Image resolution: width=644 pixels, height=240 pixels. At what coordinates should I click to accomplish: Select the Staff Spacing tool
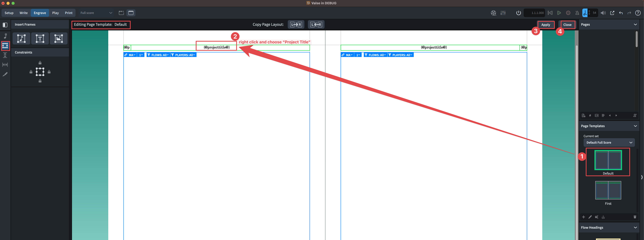(5, 55)
